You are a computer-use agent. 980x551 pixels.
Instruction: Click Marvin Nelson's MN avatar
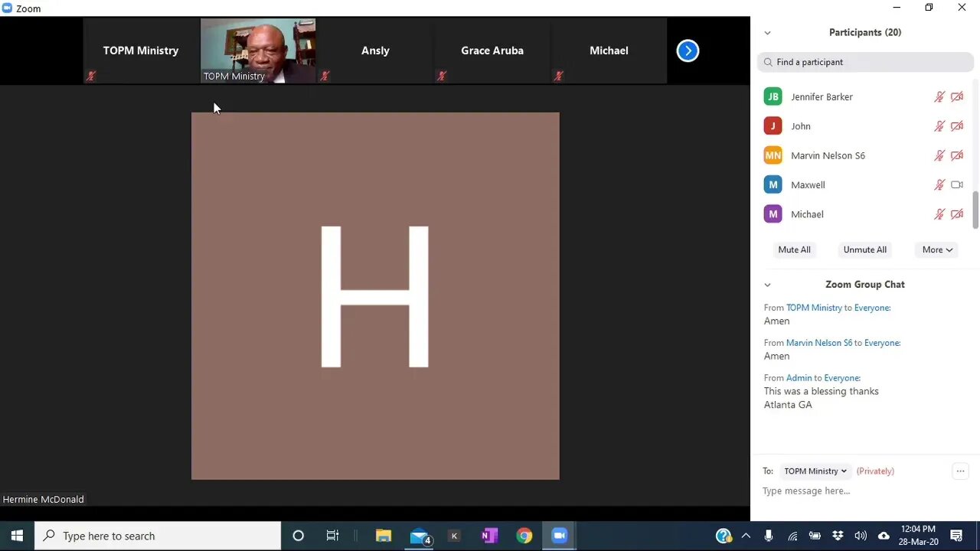pos(773,155)
